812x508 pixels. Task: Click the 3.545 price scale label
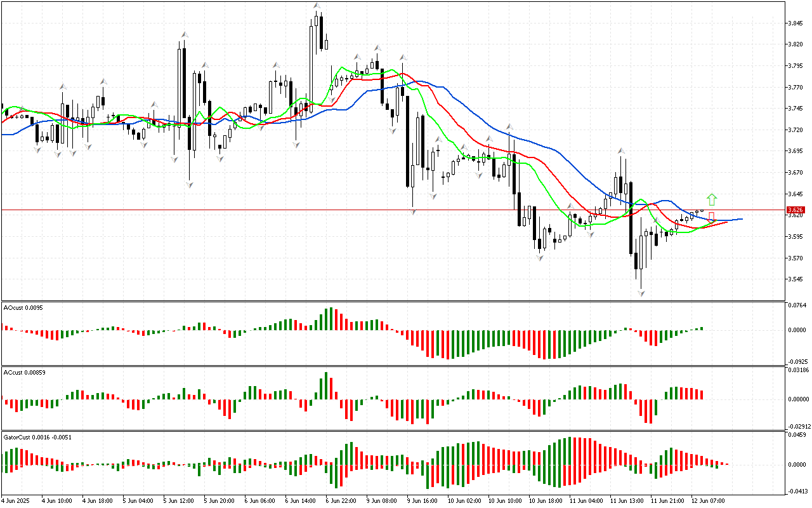(795, 279)
